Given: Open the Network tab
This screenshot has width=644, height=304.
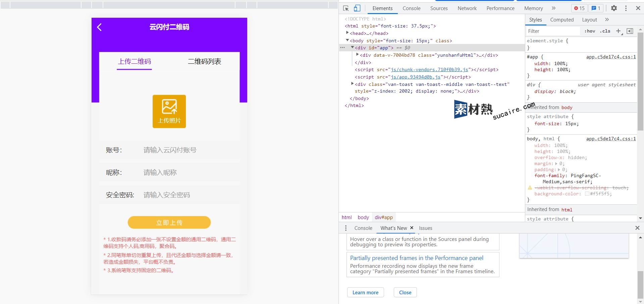Looking at the screenshot, I should click(467, 8).
